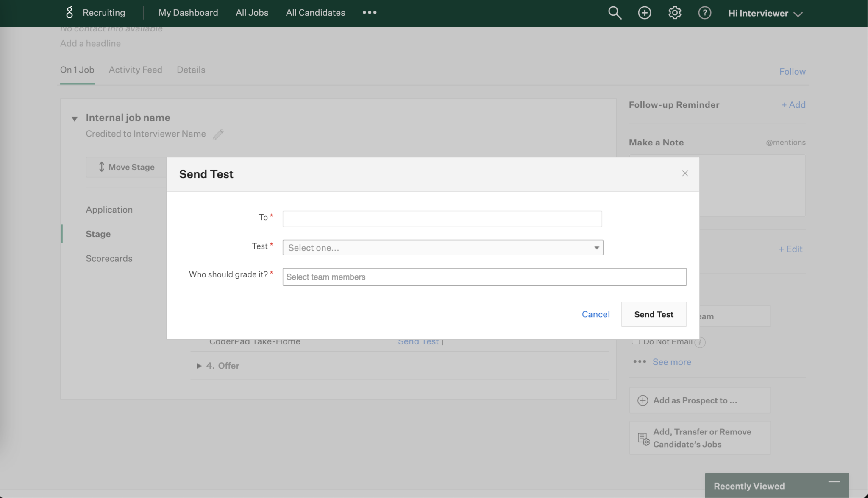
Task: Click inside the 'To' recipient field
Action: click(442, 218)
